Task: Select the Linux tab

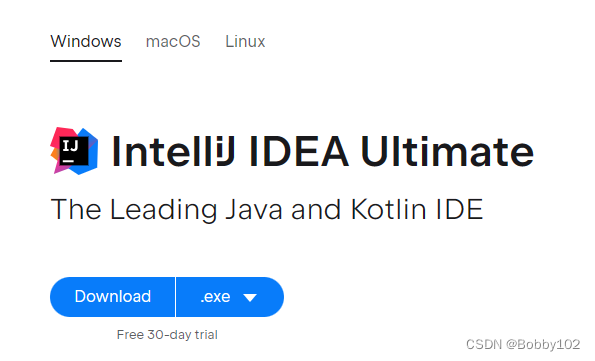Action: (x=245, y=41)
